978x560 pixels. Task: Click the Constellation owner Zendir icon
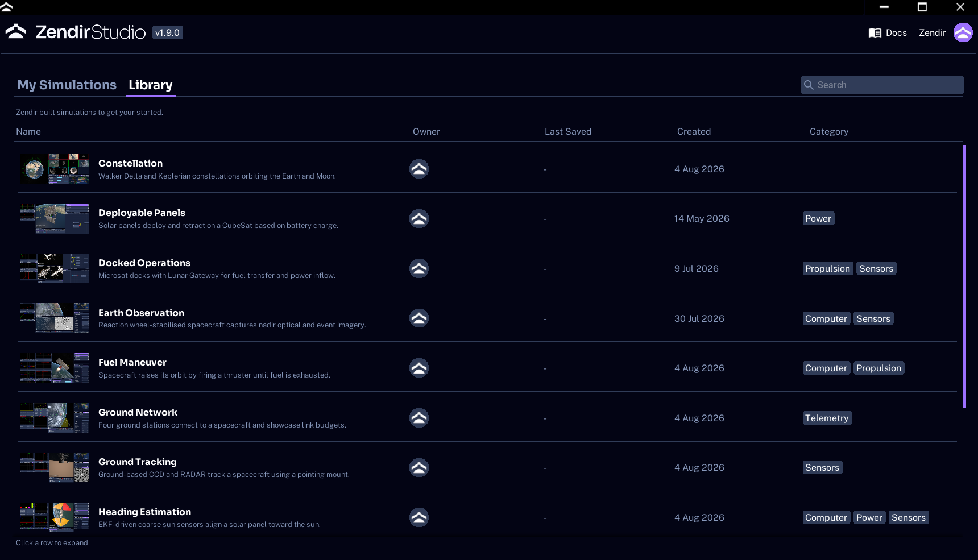point(419,169)
